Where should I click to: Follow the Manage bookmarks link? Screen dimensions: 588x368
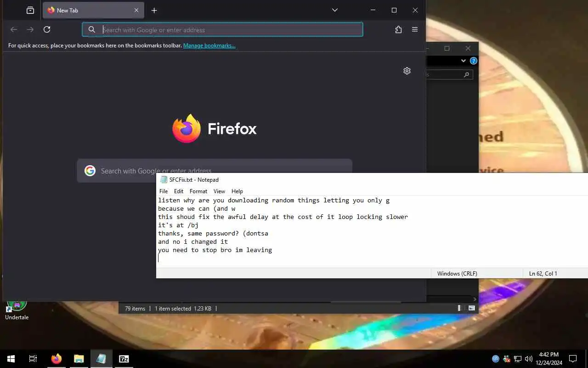pos(209,46)
